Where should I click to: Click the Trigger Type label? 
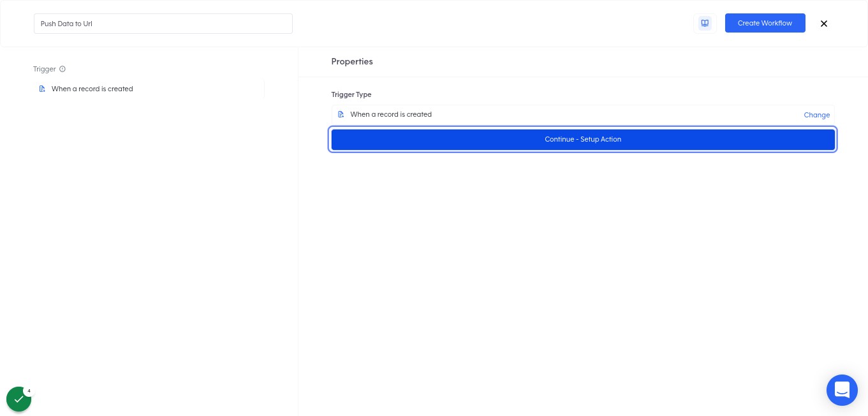351,94
